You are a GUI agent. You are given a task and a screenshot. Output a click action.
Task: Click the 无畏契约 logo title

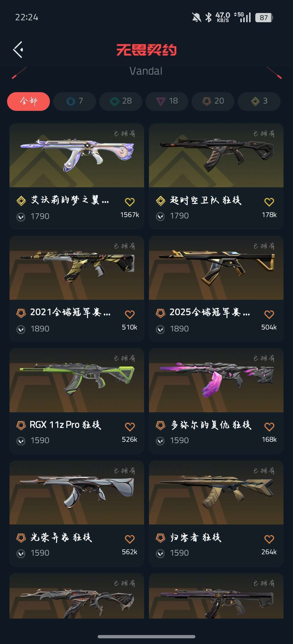(x=146, y=50)
